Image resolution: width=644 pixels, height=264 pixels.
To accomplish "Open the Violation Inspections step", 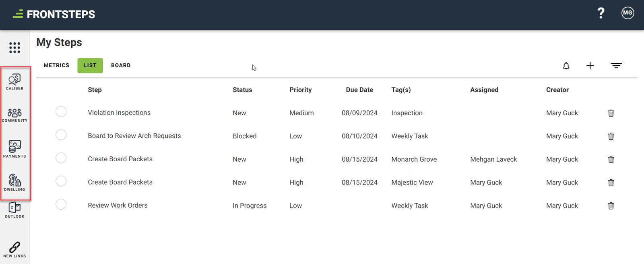I will (x=119, y=113).
